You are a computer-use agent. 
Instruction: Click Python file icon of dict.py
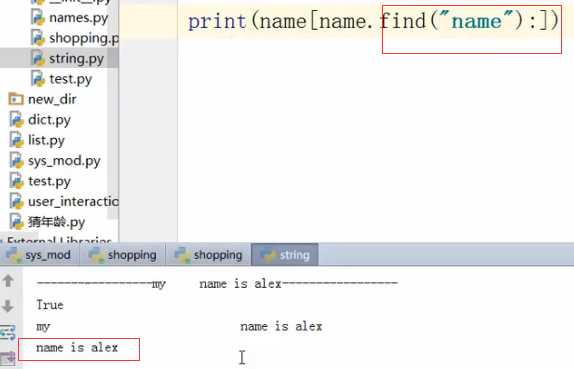16,119
